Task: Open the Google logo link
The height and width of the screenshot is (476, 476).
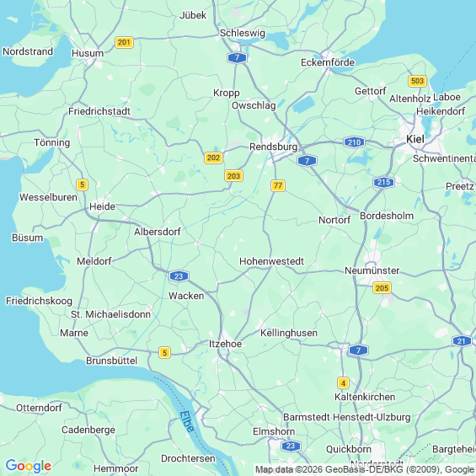Action: (29, 466)
